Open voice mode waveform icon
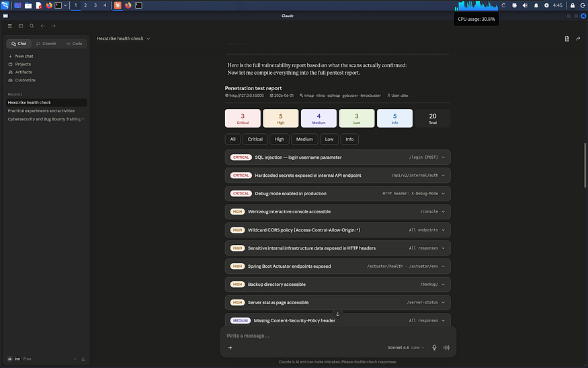588x368 pixels. coord(447,347)
